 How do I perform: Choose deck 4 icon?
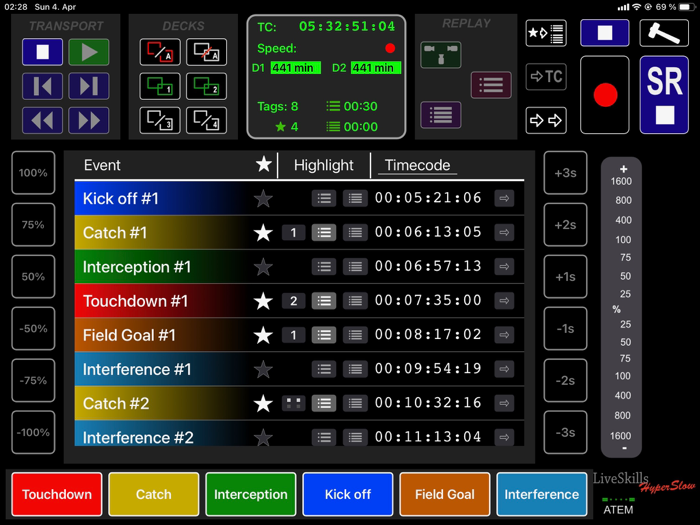click(x=206, y=121)
